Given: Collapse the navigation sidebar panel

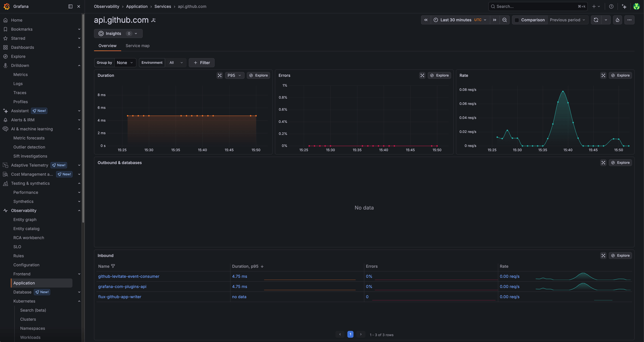Looking at the screenshot, I should [70, 6].
